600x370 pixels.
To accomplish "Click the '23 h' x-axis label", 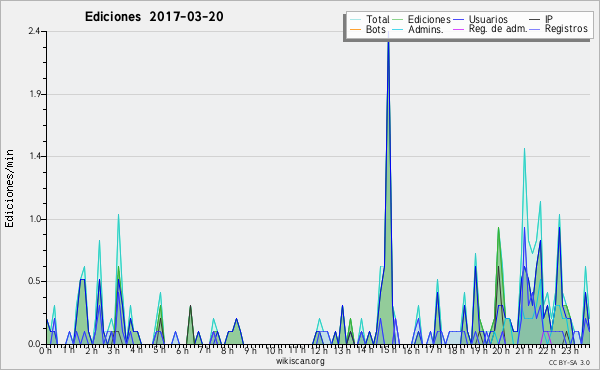I will coord(570,351).
